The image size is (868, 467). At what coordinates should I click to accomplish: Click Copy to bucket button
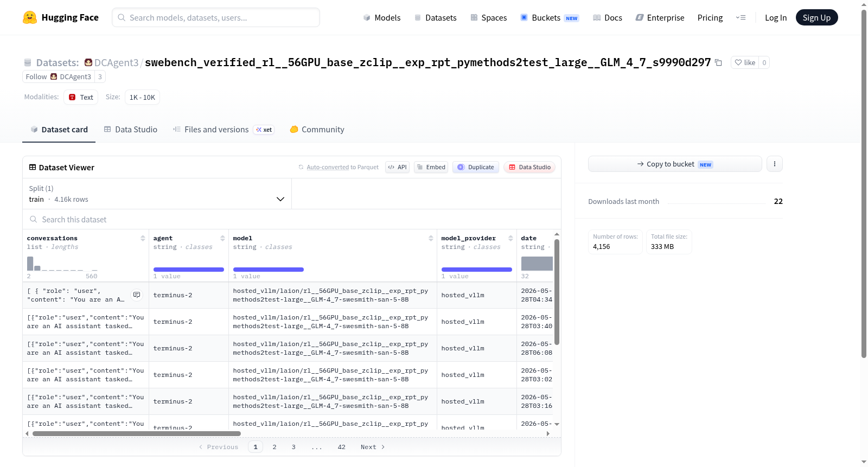675,164
